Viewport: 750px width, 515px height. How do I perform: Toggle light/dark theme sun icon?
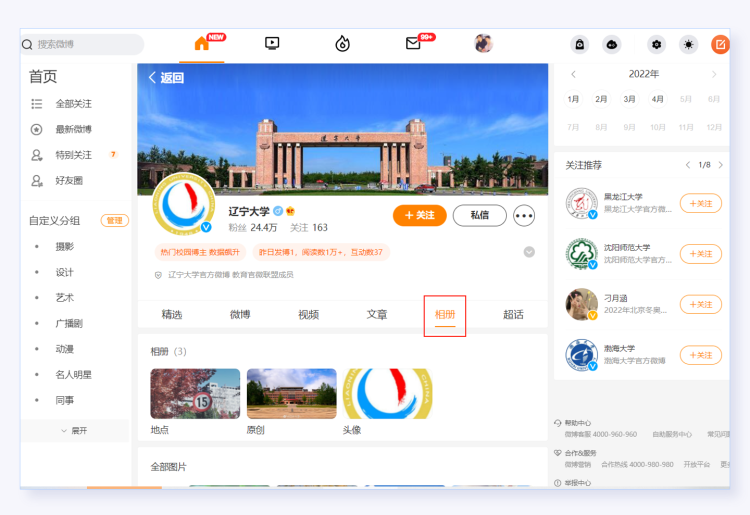click(688, 44)
